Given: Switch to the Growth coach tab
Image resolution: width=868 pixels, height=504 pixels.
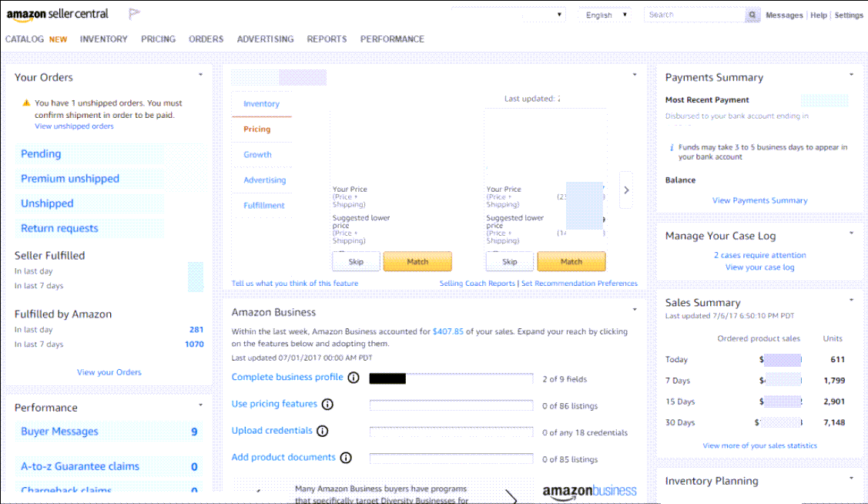Looking at the screenshot, I should tap(257, 155).
